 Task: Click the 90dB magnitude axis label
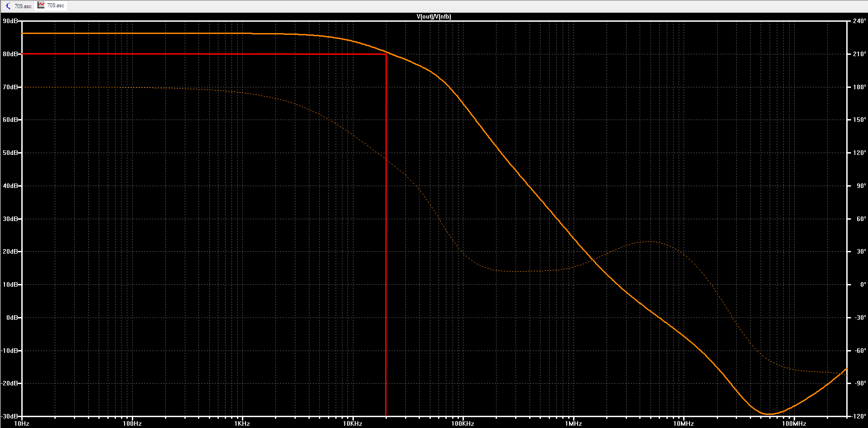(x=10, y=21)
